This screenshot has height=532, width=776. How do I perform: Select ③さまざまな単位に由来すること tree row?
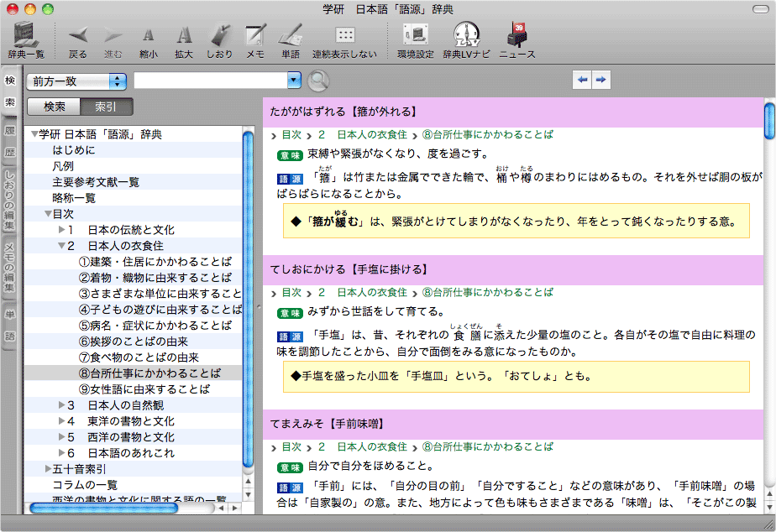pyautogui.click(x=160, y=293)
